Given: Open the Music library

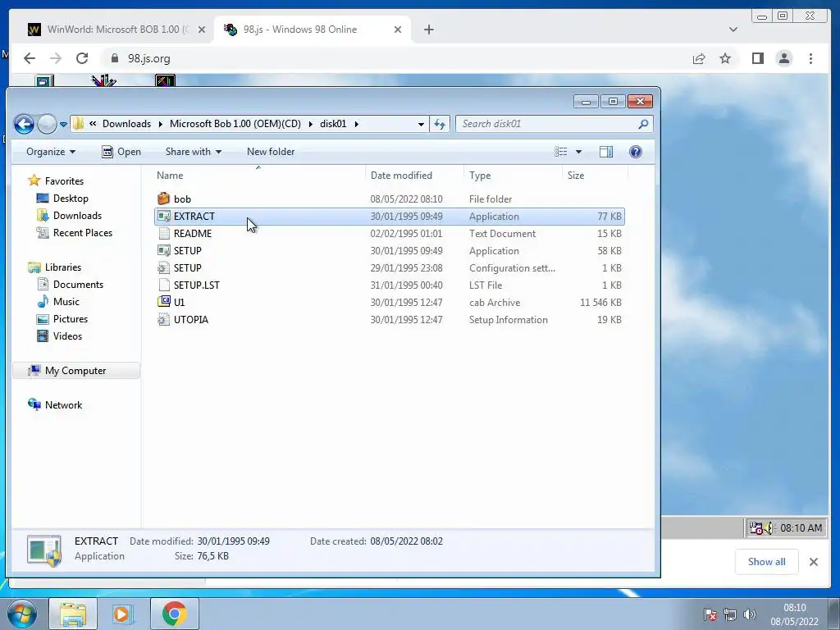Looking at the screenshot, I should [x=66, y=302].
